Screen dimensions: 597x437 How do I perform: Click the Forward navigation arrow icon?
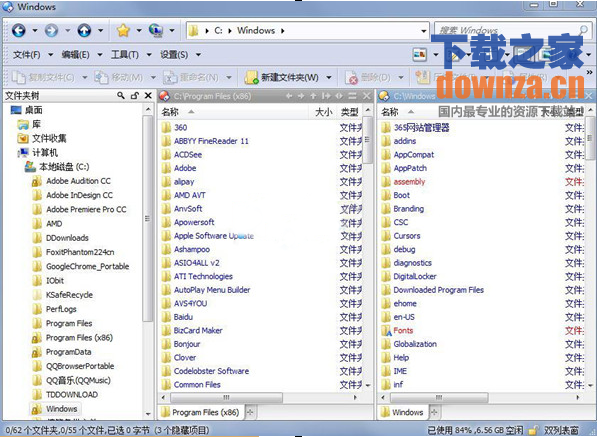click(51, 30)
